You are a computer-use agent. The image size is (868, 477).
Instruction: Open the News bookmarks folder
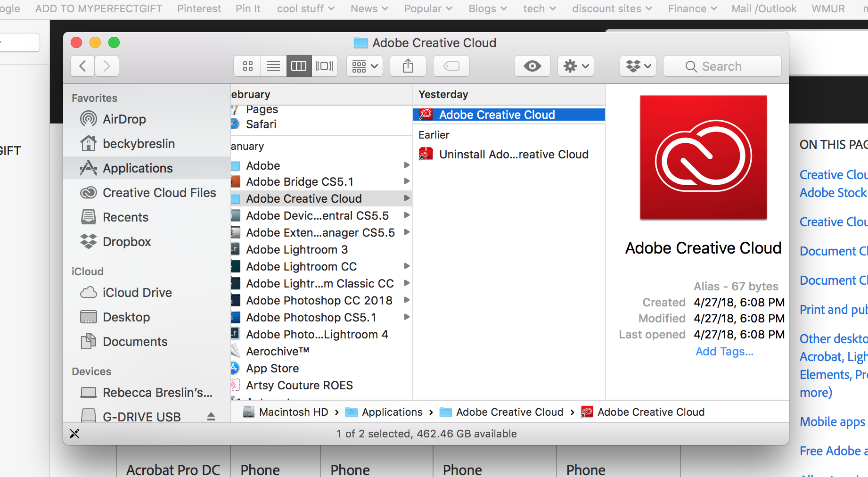(x=369, y=8)
